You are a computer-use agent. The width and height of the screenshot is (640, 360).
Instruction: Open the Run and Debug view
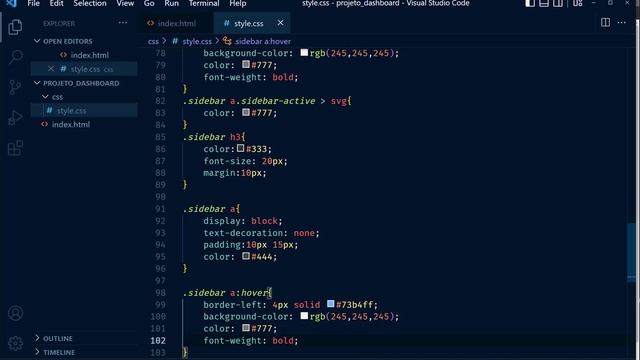pos(15,118)
